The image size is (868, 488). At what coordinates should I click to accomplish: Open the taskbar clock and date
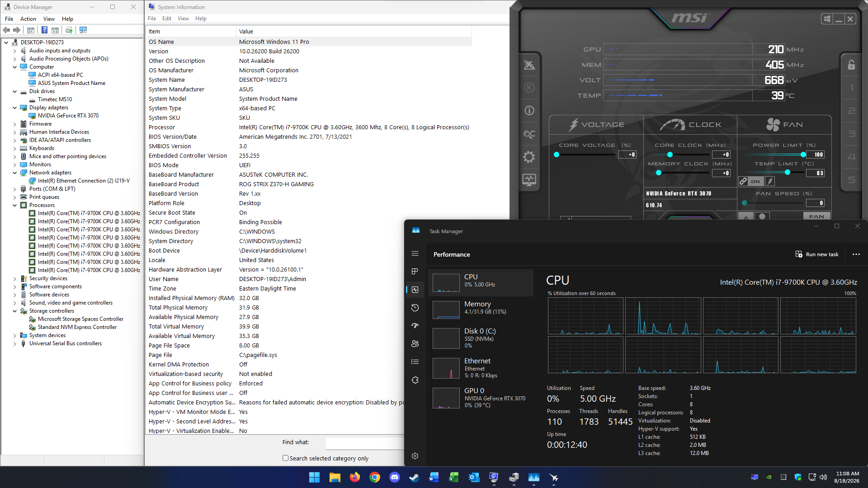coord(847,477)
